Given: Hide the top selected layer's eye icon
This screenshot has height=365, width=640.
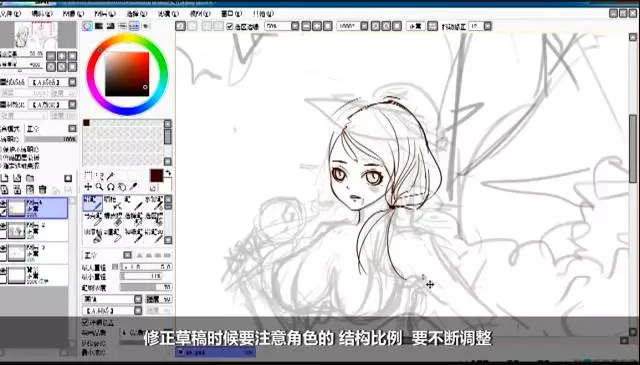Looking at the screenshot, I should pyautogui.click(x=3, y=203).
